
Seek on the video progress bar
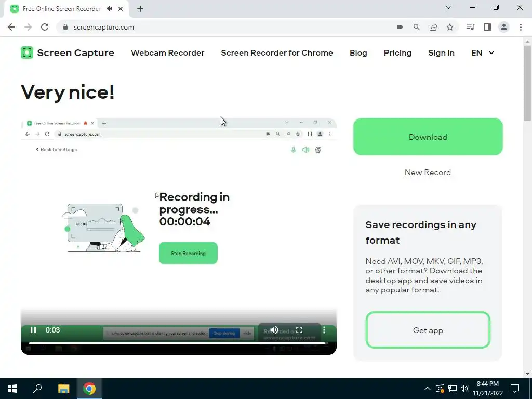pyautogui.click(x=179, y=343)
